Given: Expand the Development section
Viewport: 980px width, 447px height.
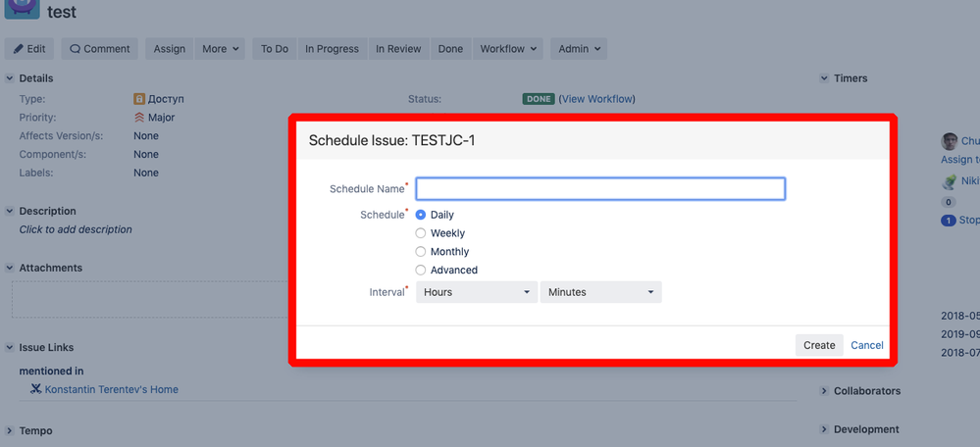Looking at the screenshot, I should tap(824, 429).
